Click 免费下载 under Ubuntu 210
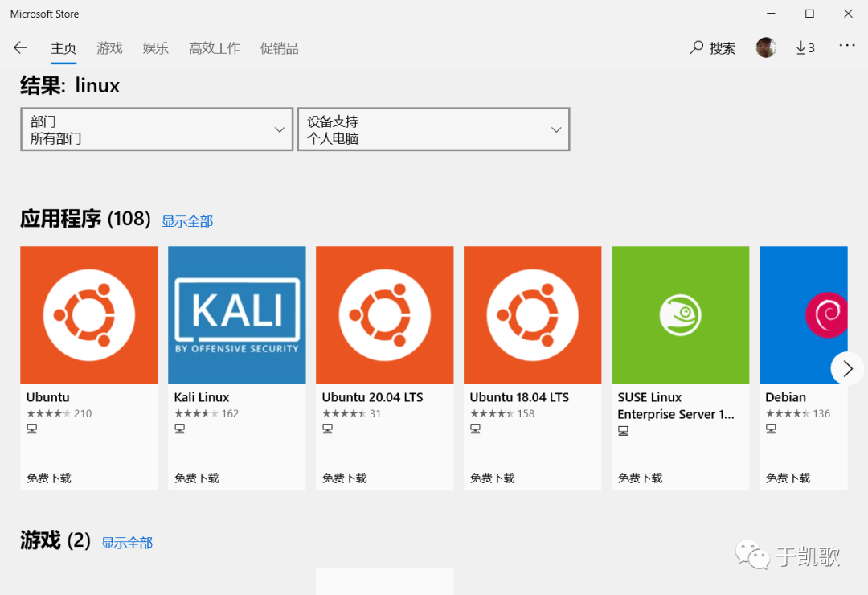The image size is (868, 595). 49,478
